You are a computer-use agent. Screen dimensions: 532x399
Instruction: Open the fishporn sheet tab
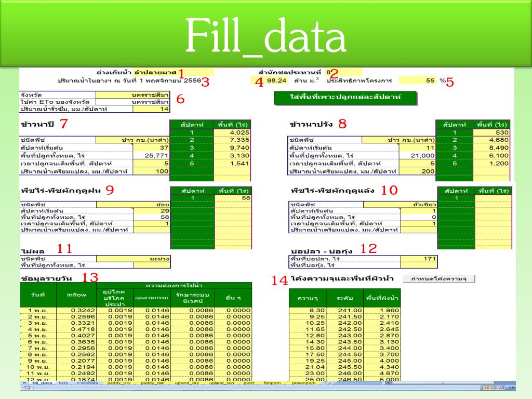(272, 383)
